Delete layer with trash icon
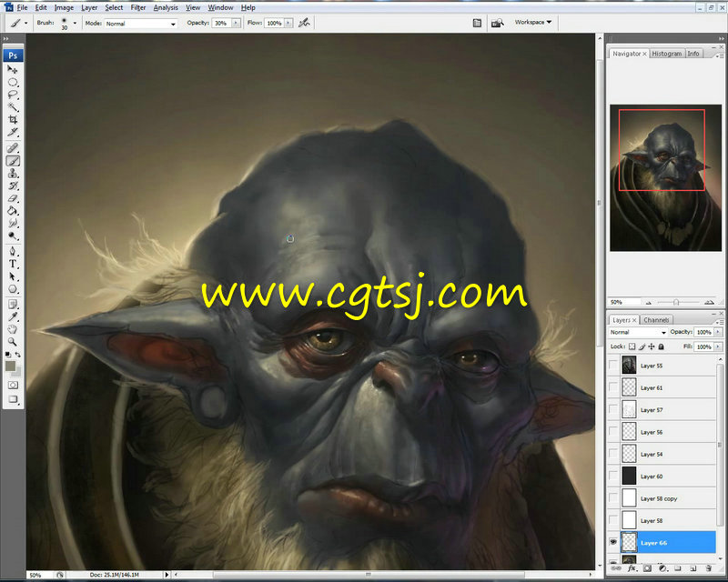728x582 pixels. [x=708, y=568]
